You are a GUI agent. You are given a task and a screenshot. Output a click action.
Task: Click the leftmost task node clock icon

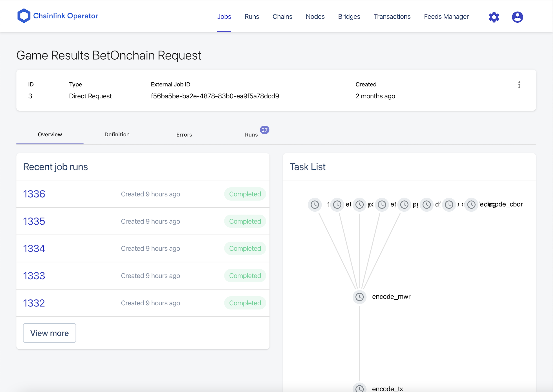(x=315, y=205)
